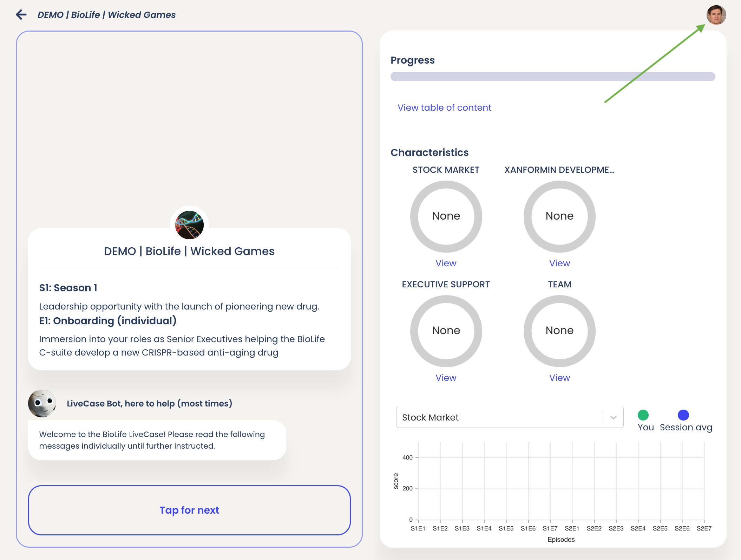Image resolution: width=741 pixels, height=560 pixels.
Task: Expand the chevron next to Stock Market selector
Action: (613, 417)
